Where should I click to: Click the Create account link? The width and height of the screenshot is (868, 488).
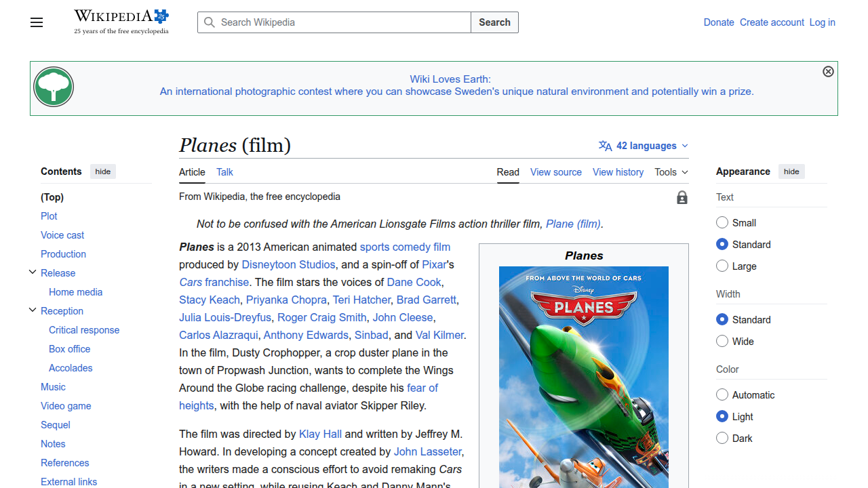coord(772,22)
